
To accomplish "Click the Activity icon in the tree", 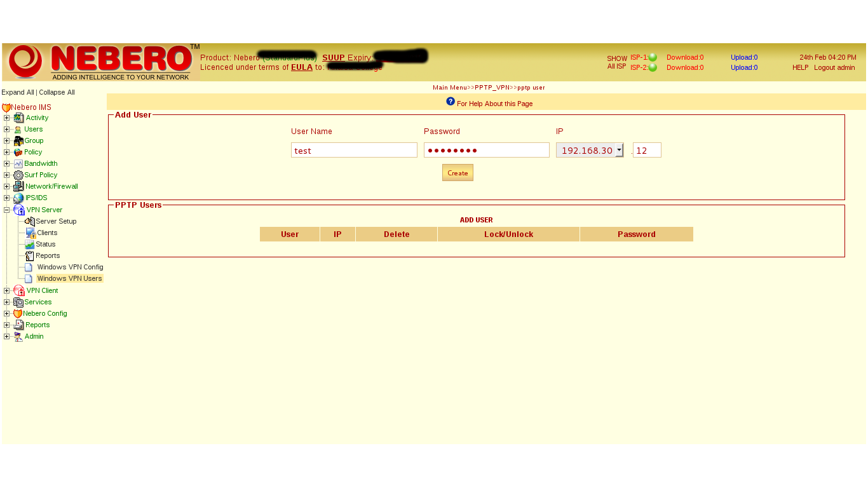I will pyautogui.click(x=18, y=118).
